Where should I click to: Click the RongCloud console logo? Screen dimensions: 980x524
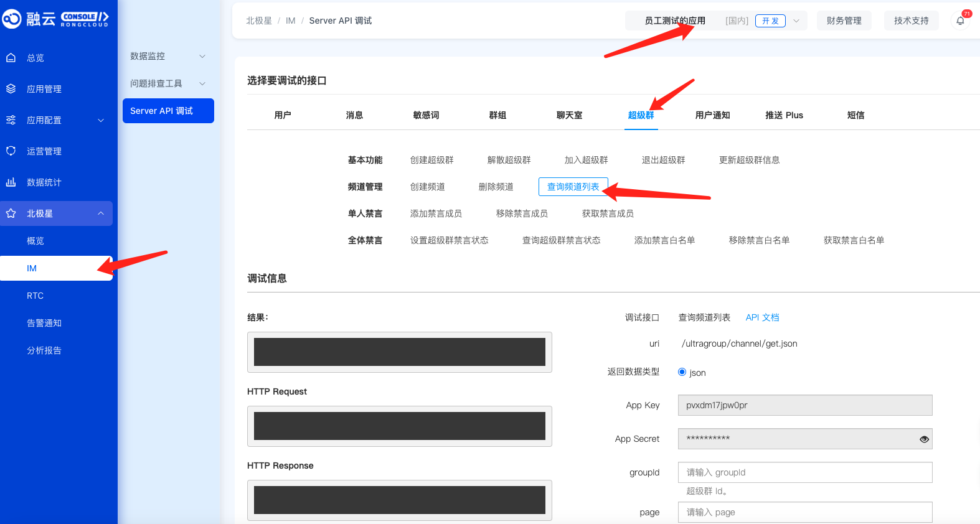55,19
